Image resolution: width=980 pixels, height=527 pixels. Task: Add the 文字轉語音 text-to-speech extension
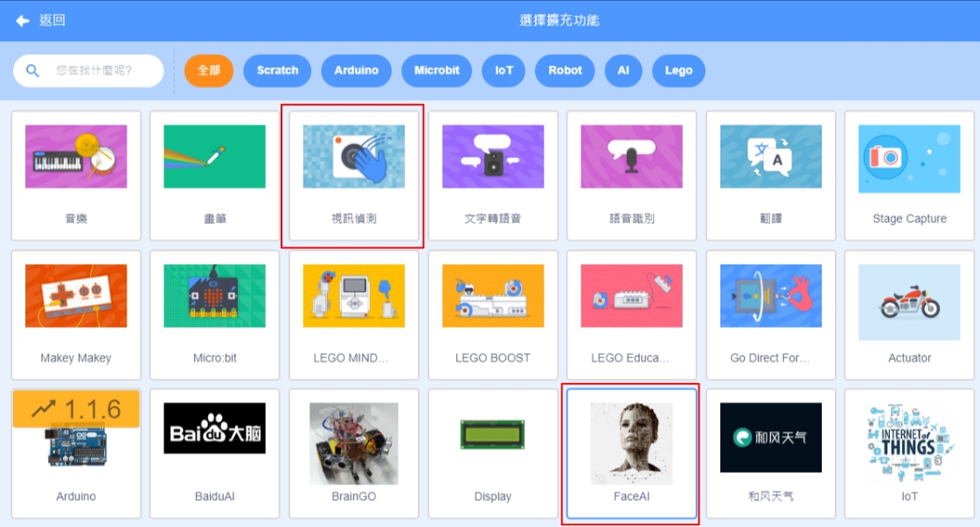click(x=492, y=176)
